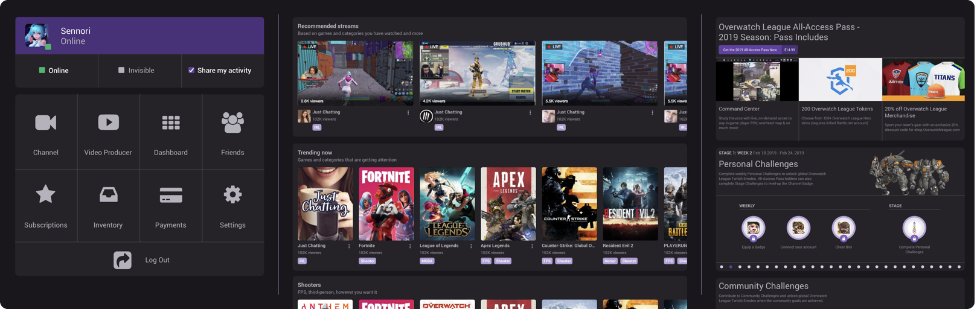
Task: Open the three-dot menu for the fully visible 5.5K viewers stream
Action: (x=652, y=112)
